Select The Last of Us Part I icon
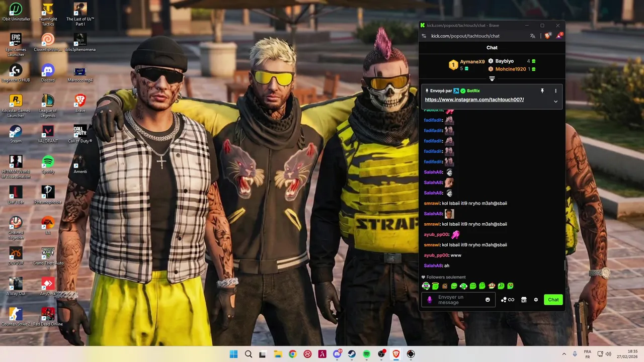Viewport: 644px width, 362px height. pyautogui.click(x=80, y=15)
